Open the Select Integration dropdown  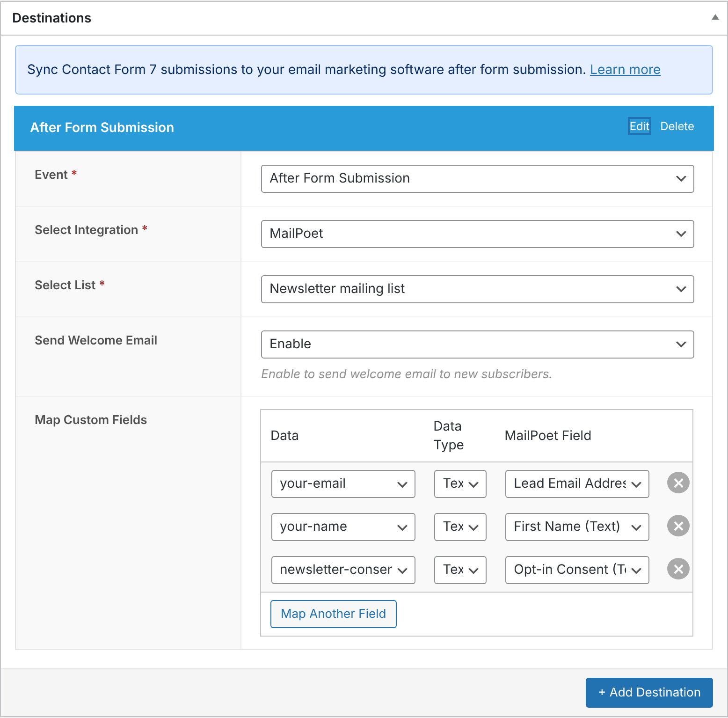[x=477, y=234]
